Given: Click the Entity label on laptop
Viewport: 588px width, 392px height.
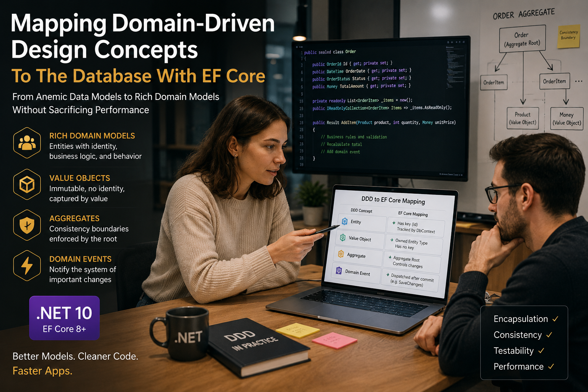Looking at the screenshot, I should pyautogui.click(x=356, y=222).
